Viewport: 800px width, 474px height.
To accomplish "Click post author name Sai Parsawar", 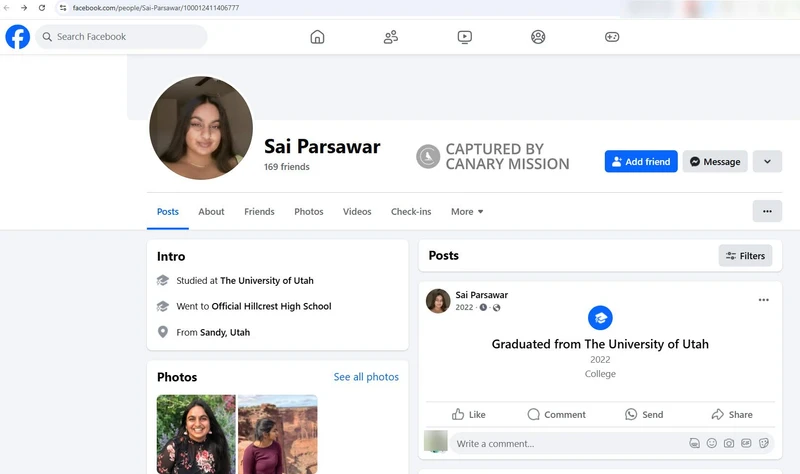I will [482, 295].
